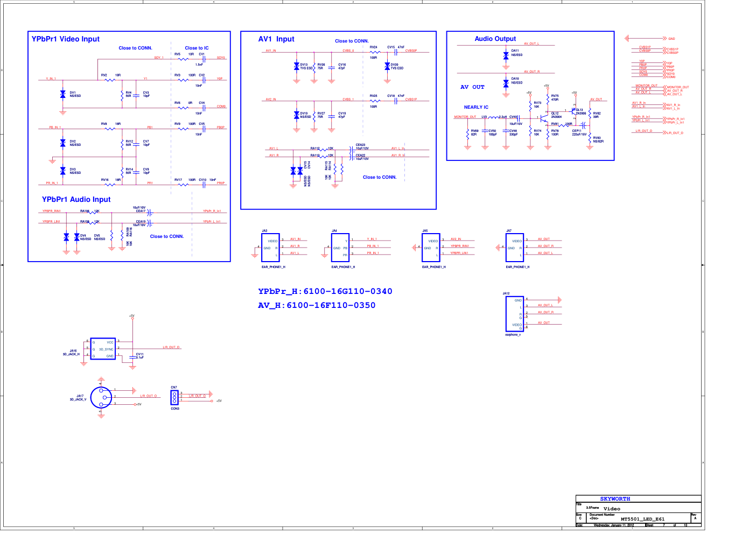
Task: Click the 'Y_IN_1' net label in Video Input
Action: tap(51, 79)
